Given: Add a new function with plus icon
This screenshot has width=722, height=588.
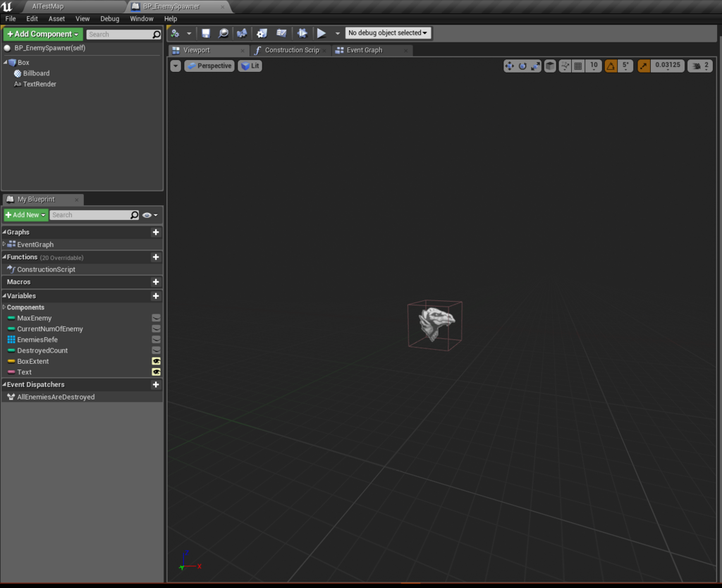Looking at the screenshot, I should pos(156,257).
